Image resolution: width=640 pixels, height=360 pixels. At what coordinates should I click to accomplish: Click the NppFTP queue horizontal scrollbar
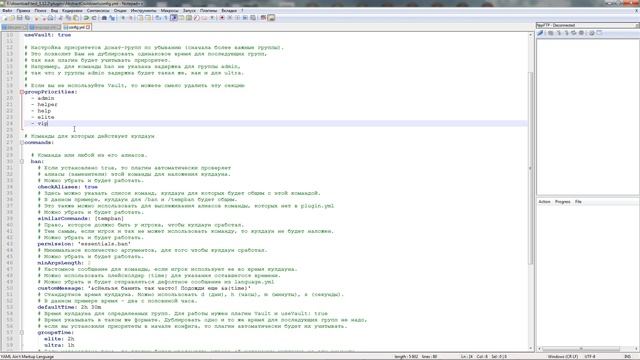coord(581,349)
